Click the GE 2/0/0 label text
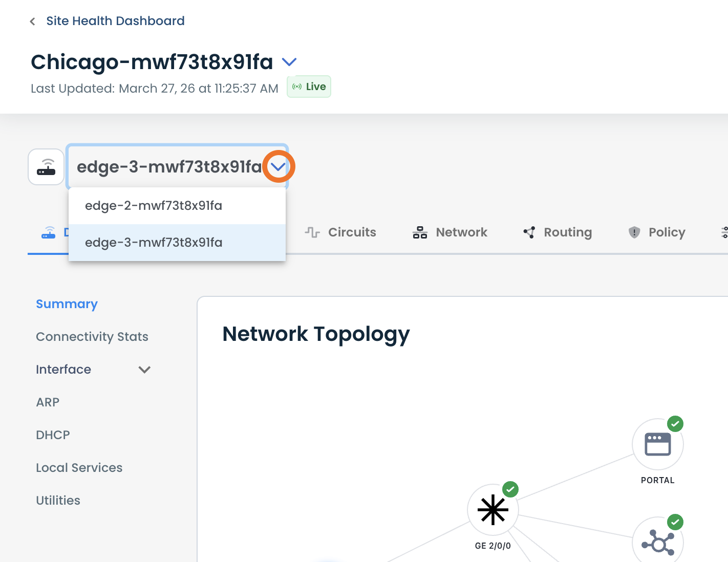The image size is (728, 562). tap(493, 546)
